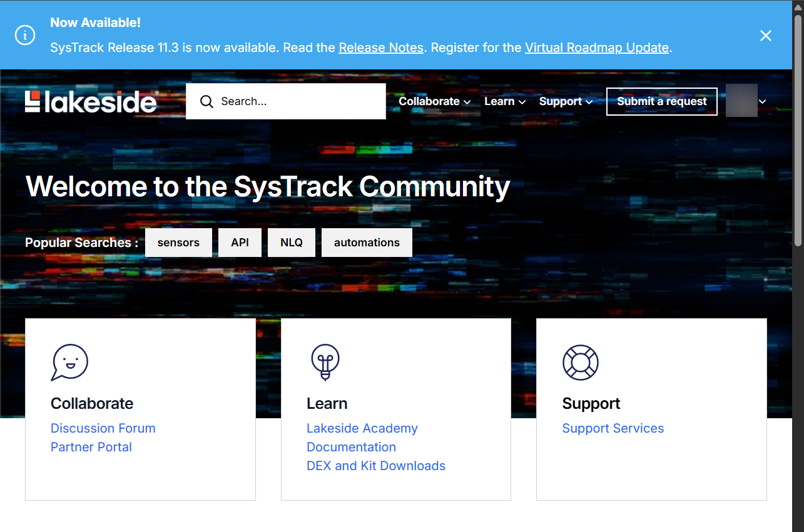This screenshot has height=532, width=804.
Task: Expand the Support navigation menu
Action: 566,101
